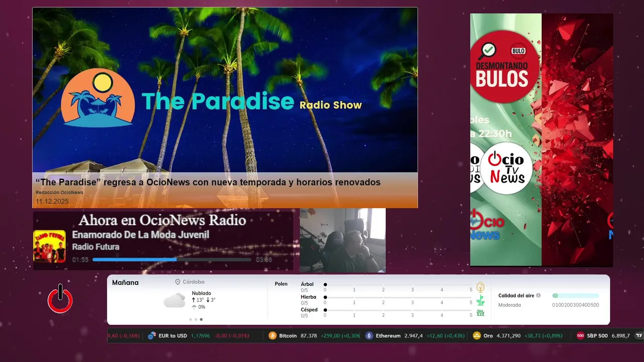Click the Árbol tree pollen icon
The width and height of the screenshot is (644, 362).
[x=480, y=287]
